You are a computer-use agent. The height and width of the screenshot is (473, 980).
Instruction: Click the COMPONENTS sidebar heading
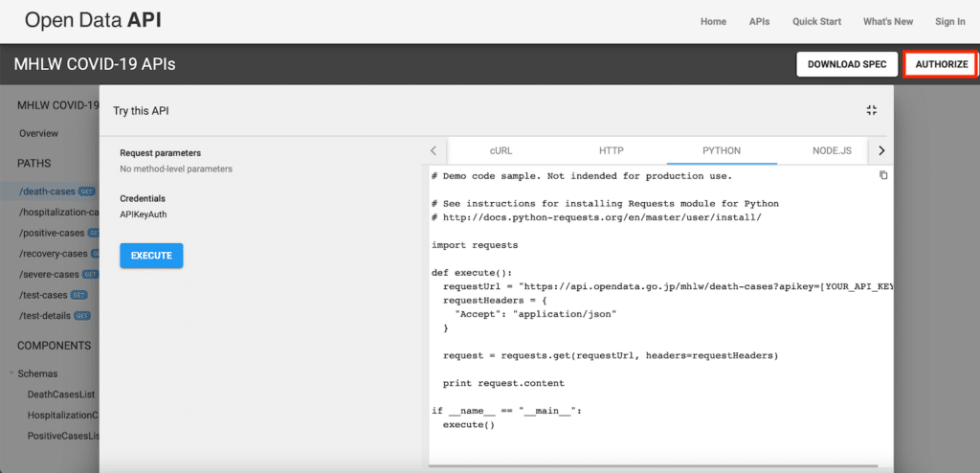click(55, 346)
